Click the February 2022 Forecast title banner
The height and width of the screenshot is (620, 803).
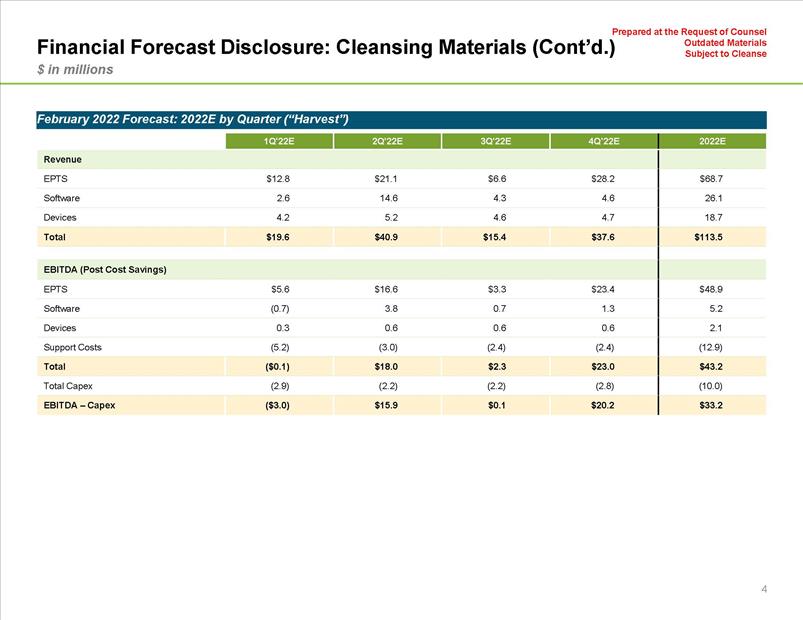point(192,120)
